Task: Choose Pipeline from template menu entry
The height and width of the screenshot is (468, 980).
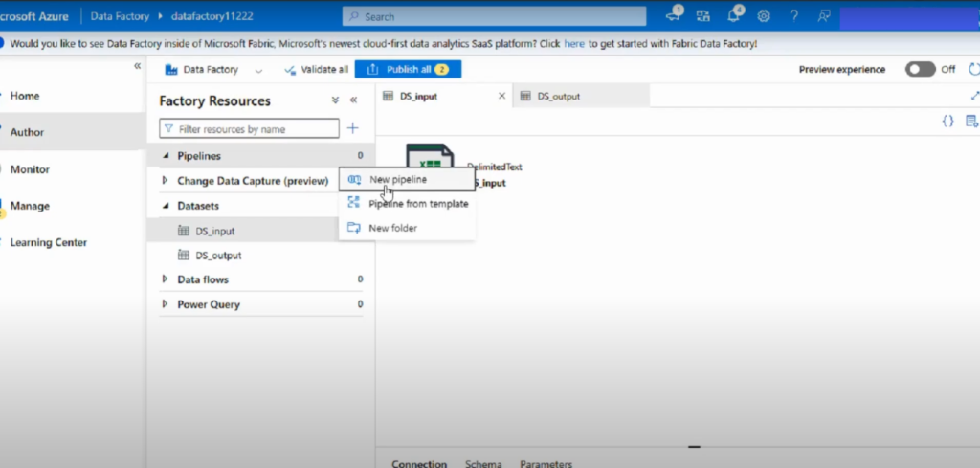Action: click(407, 204)
